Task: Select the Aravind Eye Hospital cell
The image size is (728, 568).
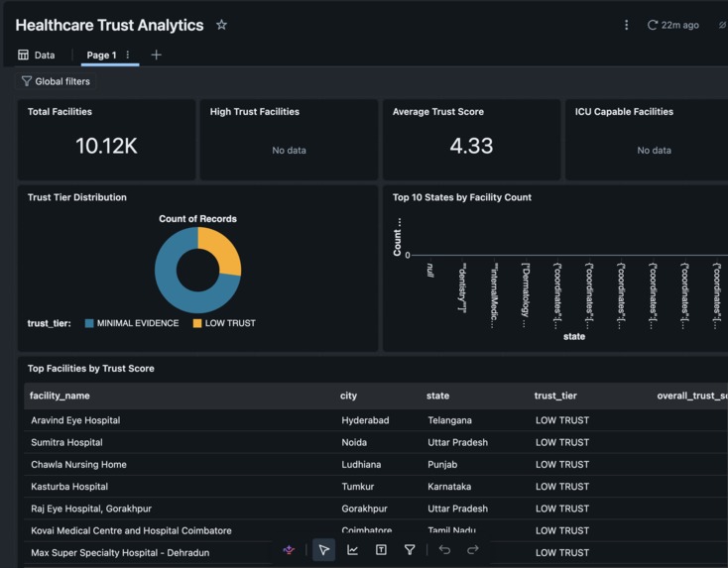Action: tap(75, 420)
